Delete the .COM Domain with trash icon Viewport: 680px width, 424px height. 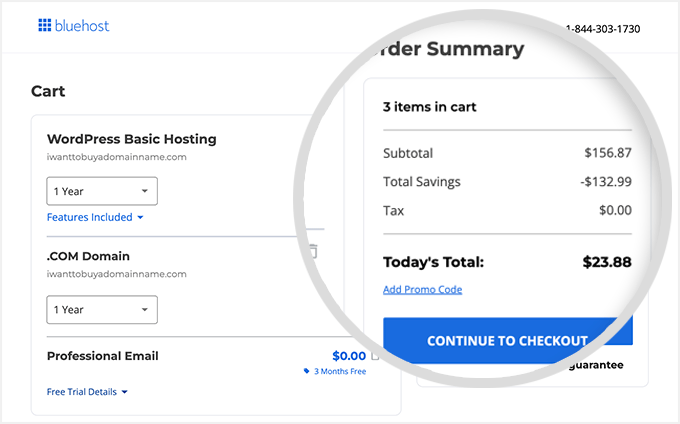(312, 252)
